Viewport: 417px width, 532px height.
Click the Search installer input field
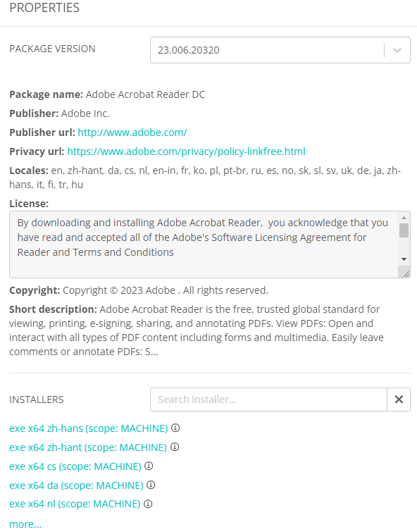point(269,400)
